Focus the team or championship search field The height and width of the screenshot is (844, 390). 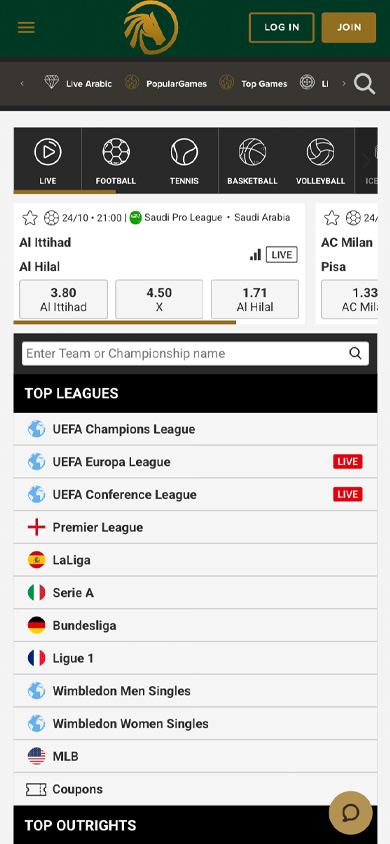[x=195, y=354]
